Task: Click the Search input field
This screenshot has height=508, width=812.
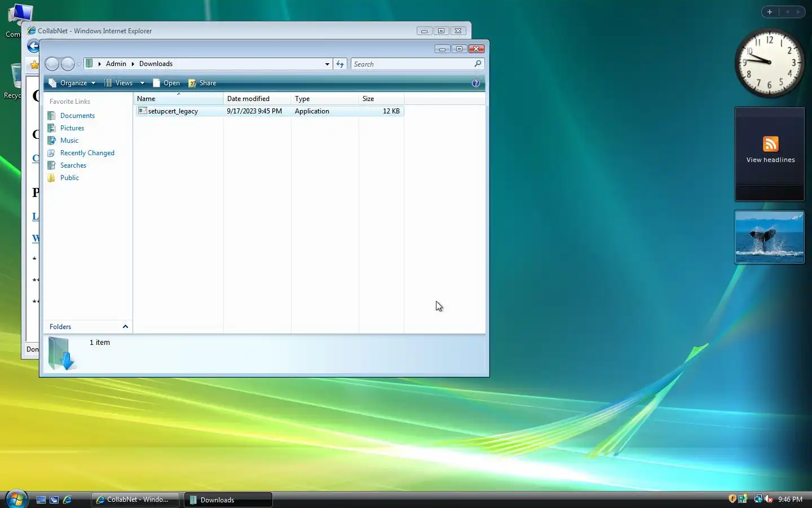Action: click(412, 64)
